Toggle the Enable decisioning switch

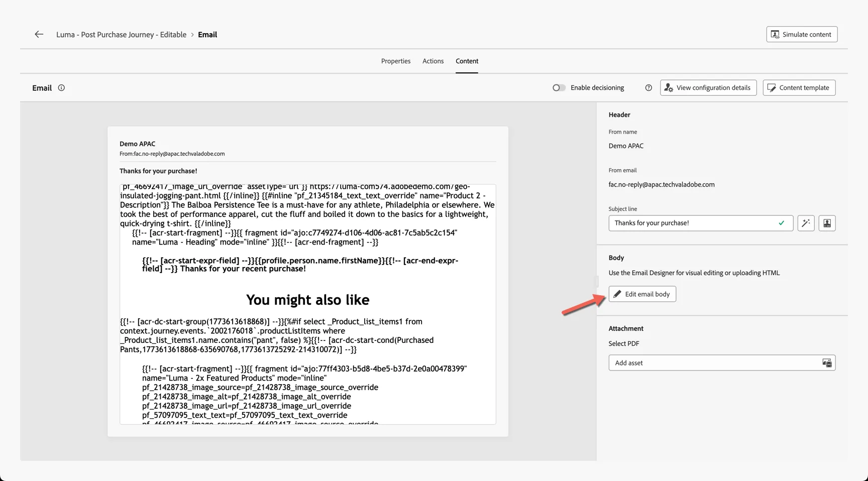pos(559,88)
